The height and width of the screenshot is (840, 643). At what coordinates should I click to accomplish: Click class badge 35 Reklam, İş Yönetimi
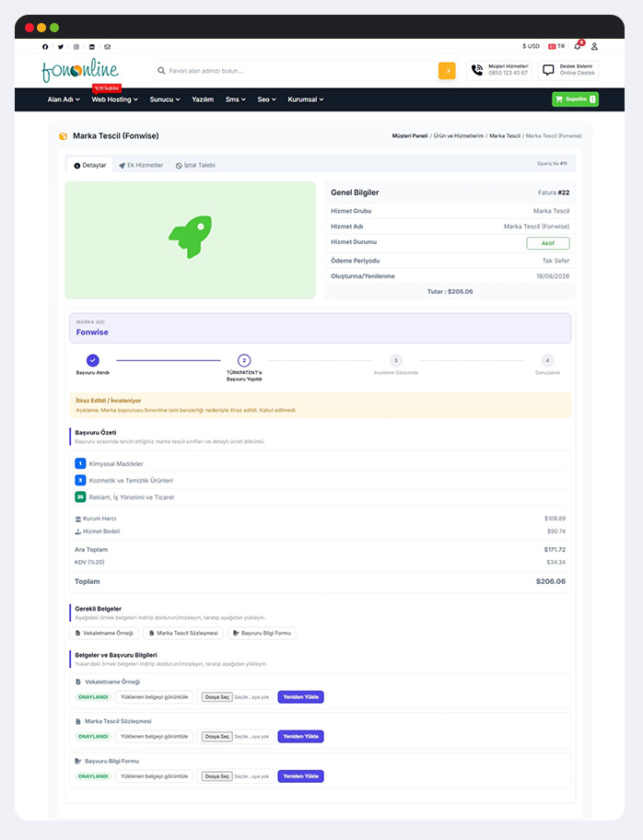point(80,496)
